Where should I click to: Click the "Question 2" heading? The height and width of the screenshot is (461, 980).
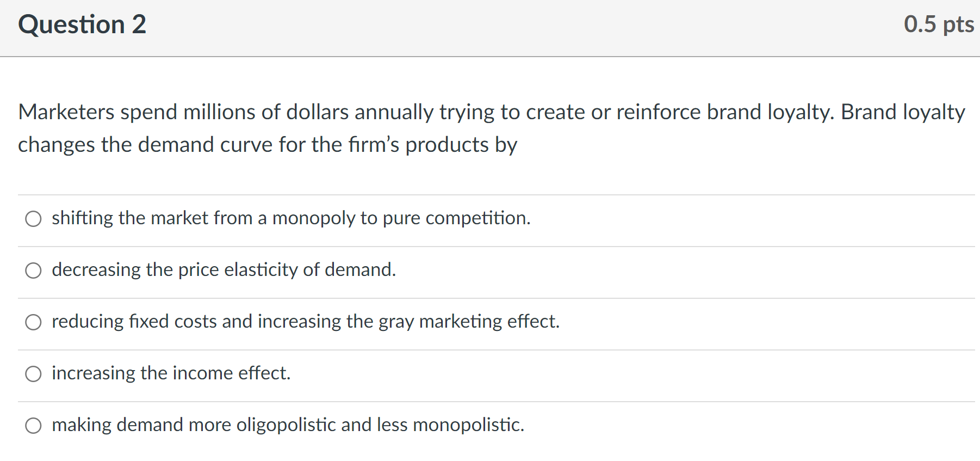(x=82, y=24)
